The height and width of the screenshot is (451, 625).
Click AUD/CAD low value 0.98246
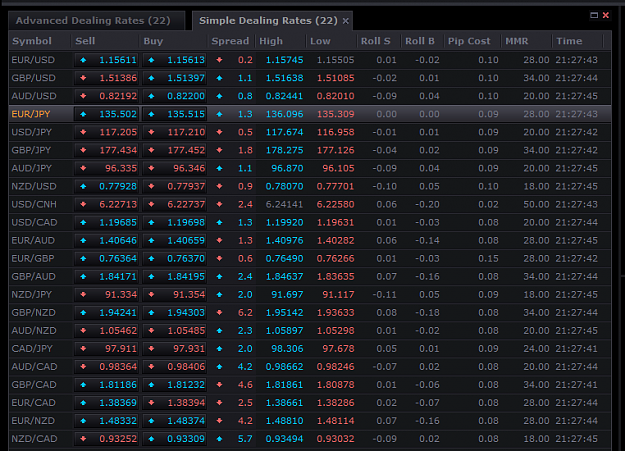[336, 366]
